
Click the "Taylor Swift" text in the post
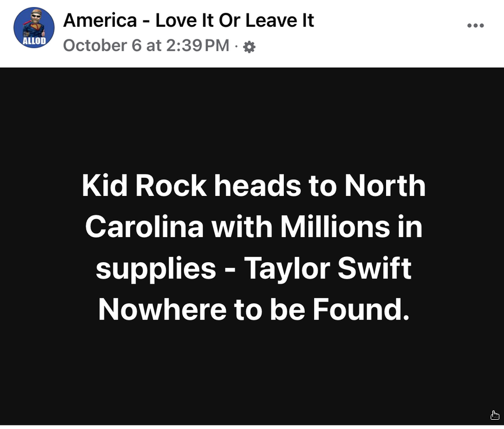(328, 269)
